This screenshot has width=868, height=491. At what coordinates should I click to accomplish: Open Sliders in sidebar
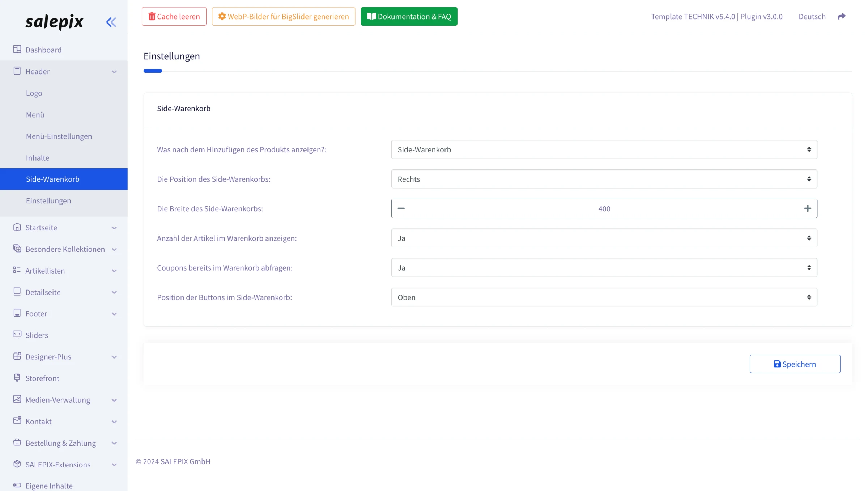tap(64, 335)
